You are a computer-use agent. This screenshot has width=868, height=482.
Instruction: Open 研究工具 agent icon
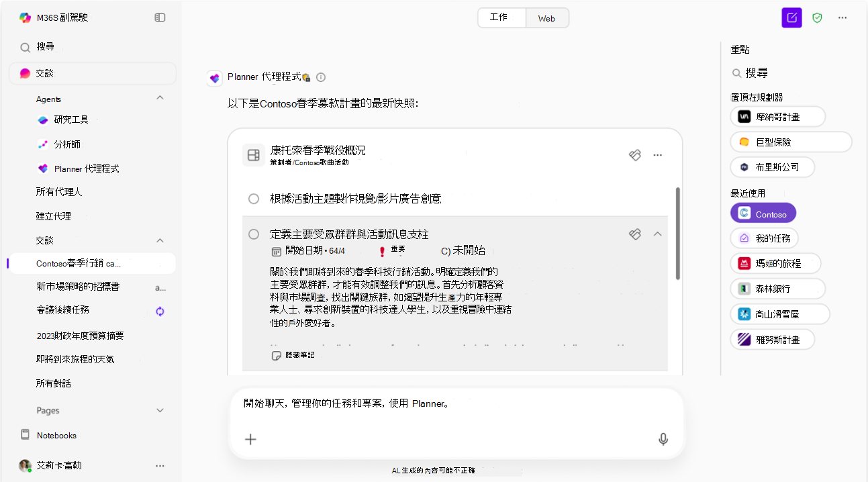pyautogui.click(x=43, y=120)
